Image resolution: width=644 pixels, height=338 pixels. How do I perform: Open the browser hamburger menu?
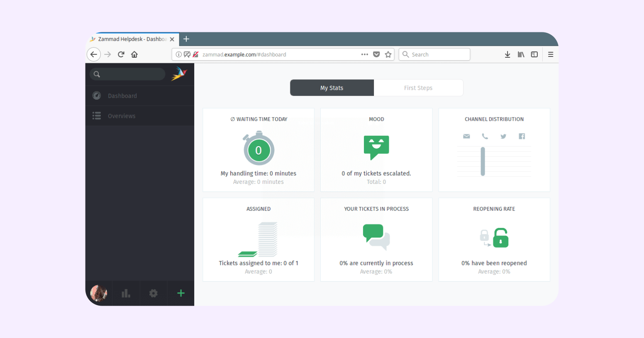(551, 54)
